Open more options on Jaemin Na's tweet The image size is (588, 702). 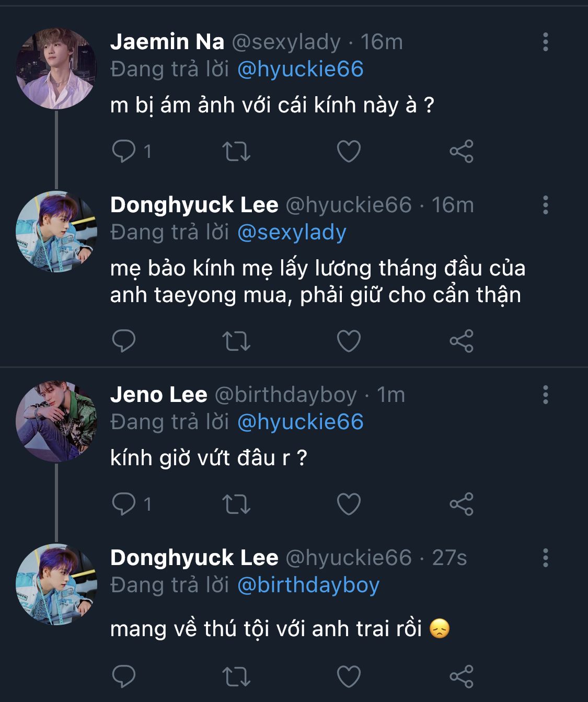tap(546, 42)
